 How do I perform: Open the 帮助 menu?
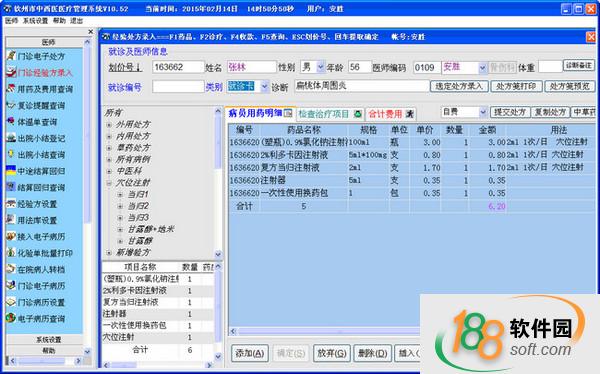[59, 21]
